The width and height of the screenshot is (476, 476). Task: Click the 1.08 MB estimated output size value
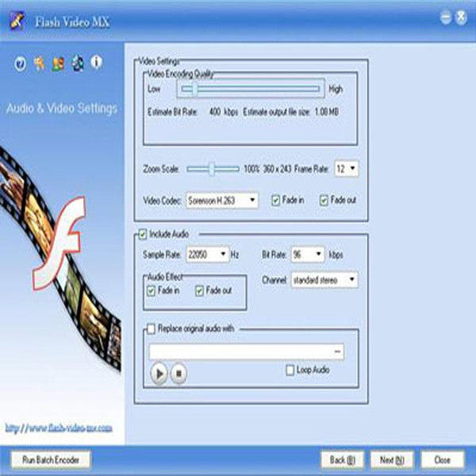pos(327,112)
